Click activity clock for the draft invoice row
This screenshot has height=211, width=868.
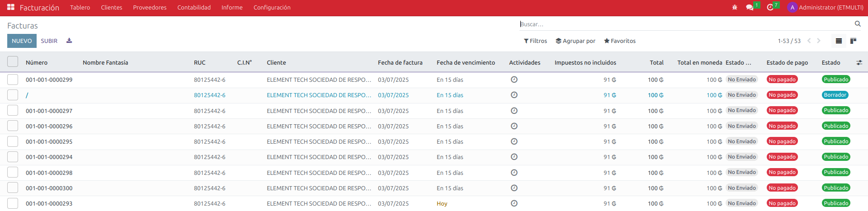pos(514,95)
